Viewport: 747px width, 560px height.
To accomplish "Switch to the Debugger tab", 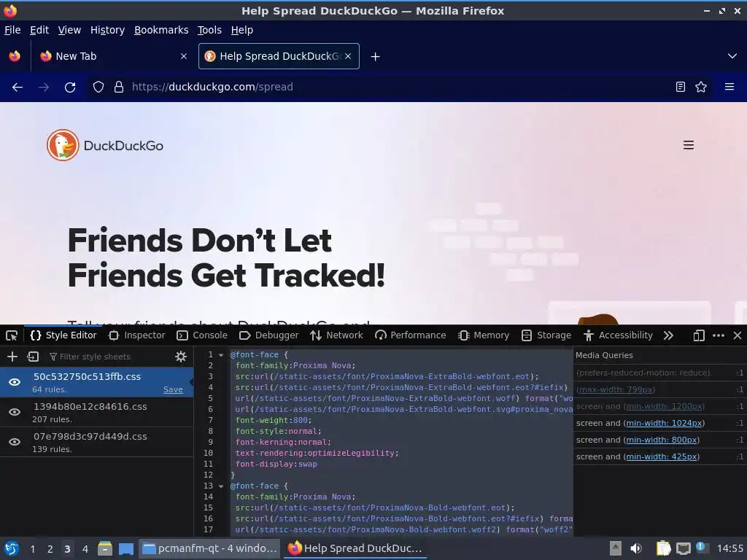I will coord(269,335).
